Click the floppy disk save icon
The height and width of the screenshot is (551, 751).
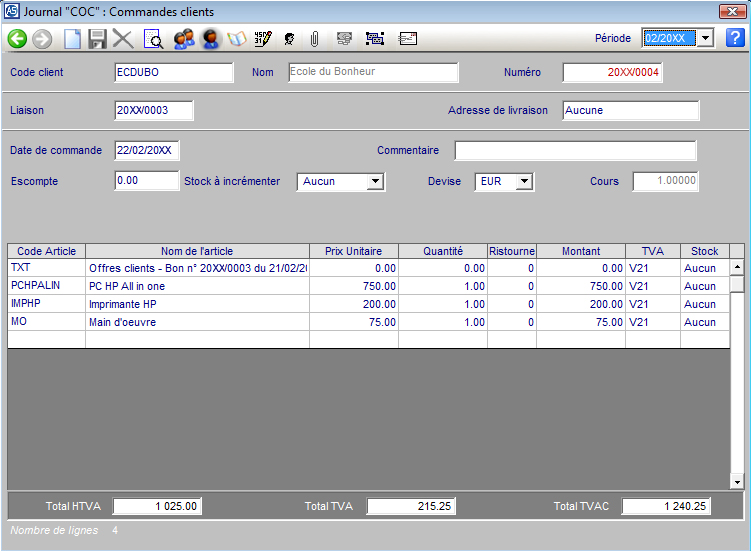(x=97, y=39)
